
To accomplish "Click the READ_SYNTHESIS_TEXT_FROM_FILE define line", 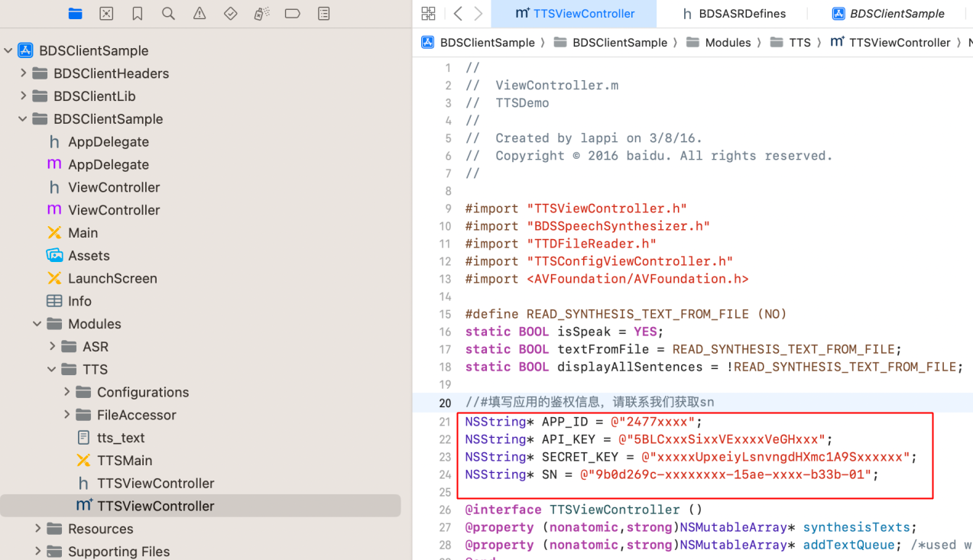I will tap(625, 315).
